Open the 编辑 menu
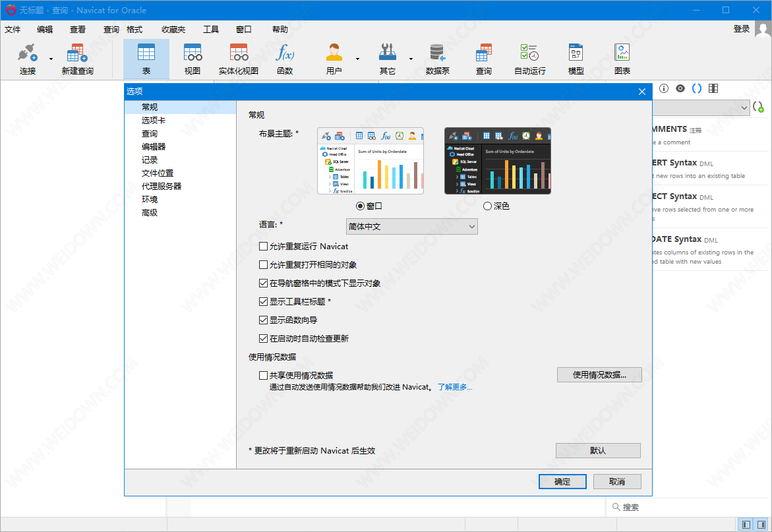The height and width of the screenshot is (532, 772). click(x=45, y=30)
